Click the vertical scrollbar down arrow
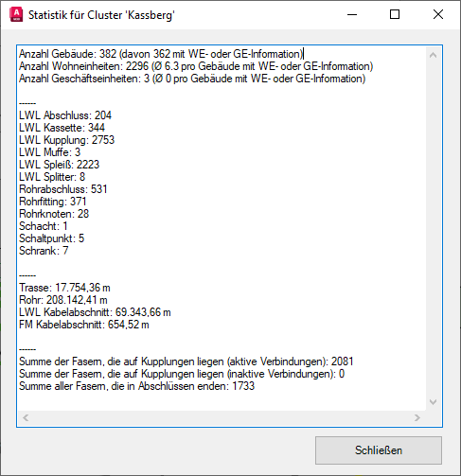Viewport: 461px width, 476px height. click(x=433, y=402)
